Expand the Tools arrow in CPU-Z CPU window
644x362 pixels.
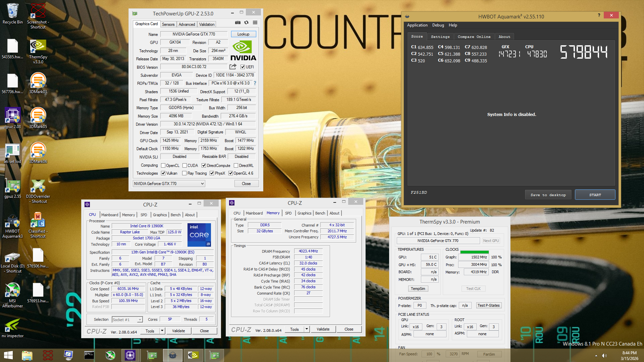tap(162, 331)
